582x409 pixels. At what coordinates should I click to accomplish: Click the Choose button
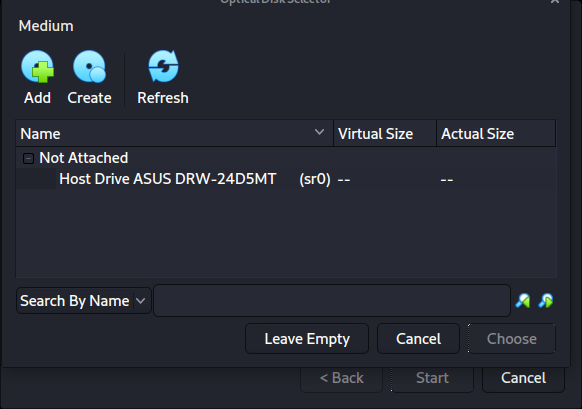512,339
